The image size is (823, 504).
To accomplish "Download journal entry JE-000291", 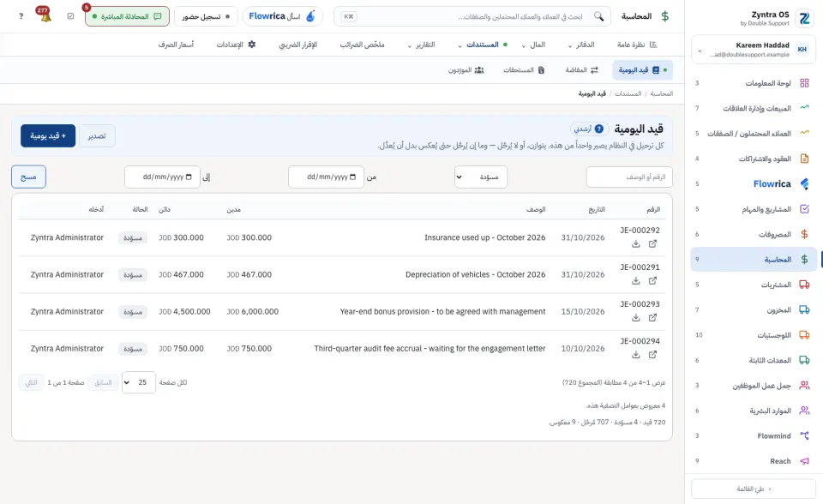I will [x=635, y=280].
